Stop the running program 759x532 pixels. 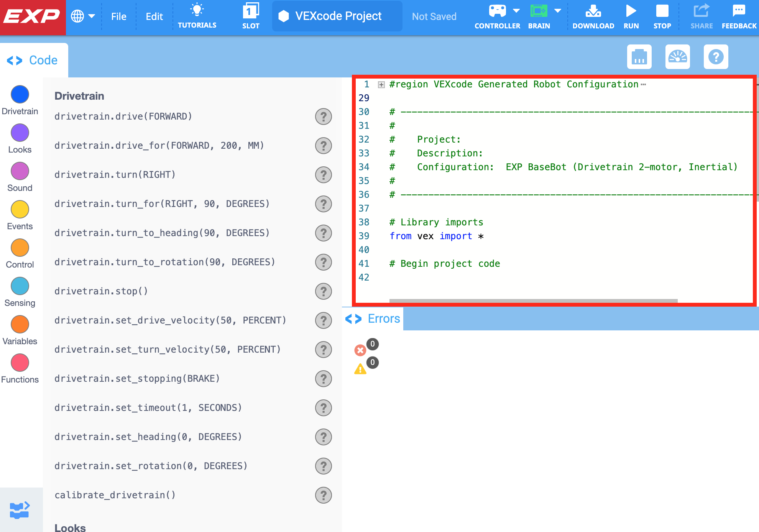coord(662,15)
